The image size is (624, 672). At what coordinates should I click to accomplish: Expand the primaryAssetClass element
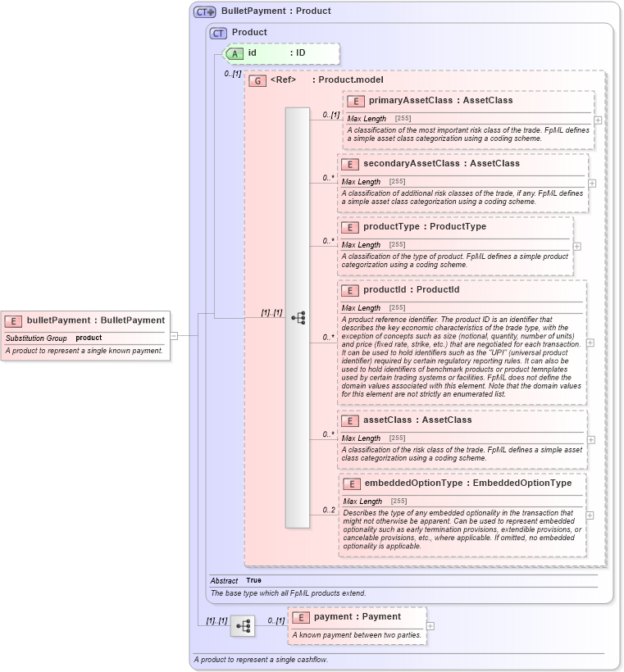[598, 120]
